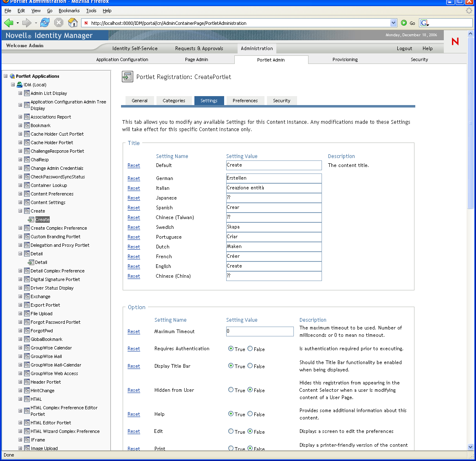
Task: Click the browser Forward arrow icon
Action: 27,23
